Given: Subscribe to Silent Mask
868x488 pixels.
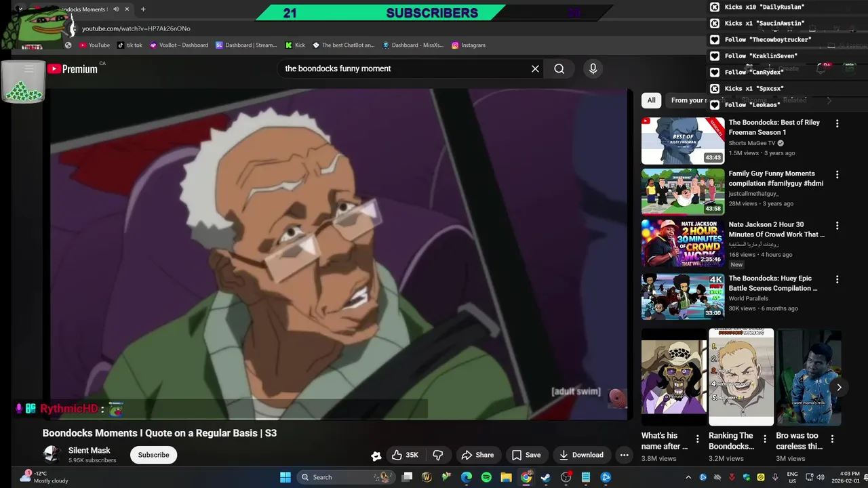Looking at the screenshot, I should pos(154,455).
